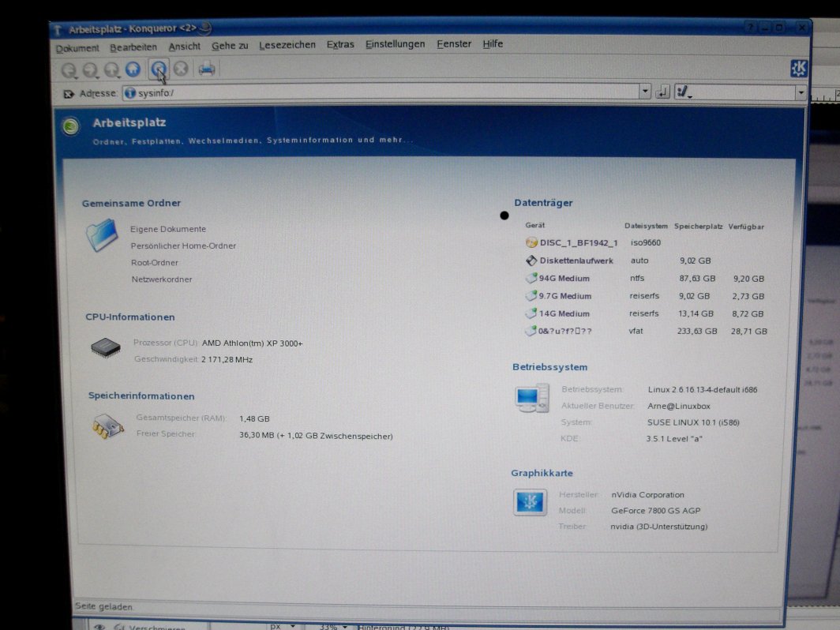Click the Seite geladen status bar text
Screen dimensions: 840x630
(104, 606)
